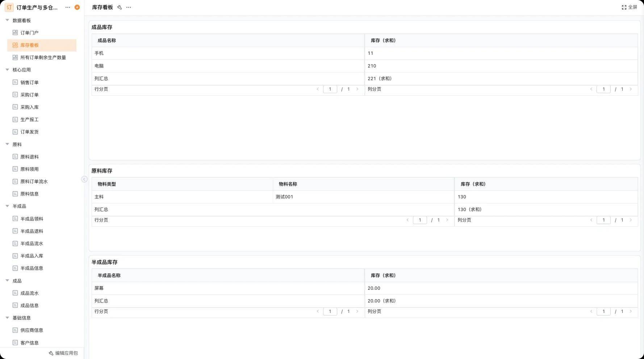Viewport: 644px width, 359px height.
Task: Click the 库存（求和）header in 半成品库存 table
Action: coord(383,276)
